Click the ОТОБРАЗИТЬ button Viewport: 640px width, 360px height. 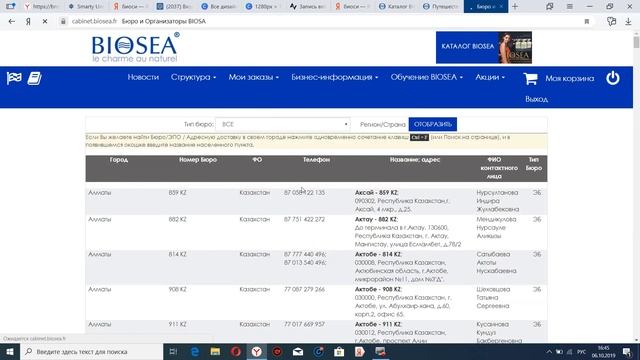433,124
